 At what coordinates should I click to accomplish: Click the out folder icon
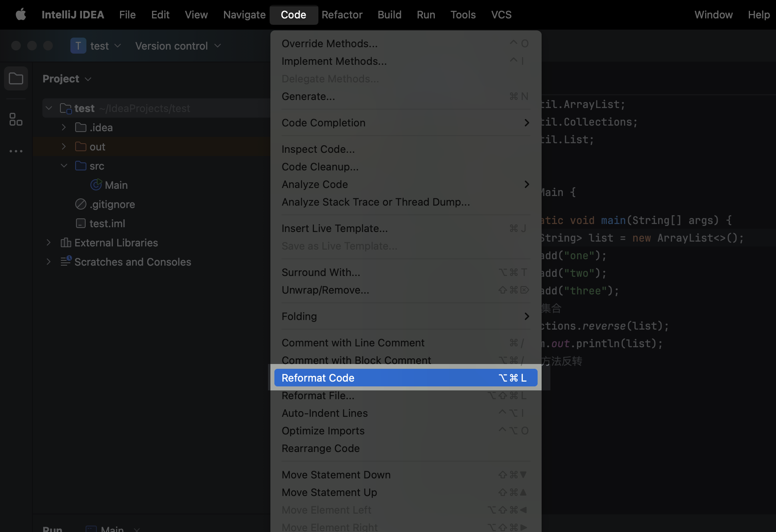click(81, 147)
